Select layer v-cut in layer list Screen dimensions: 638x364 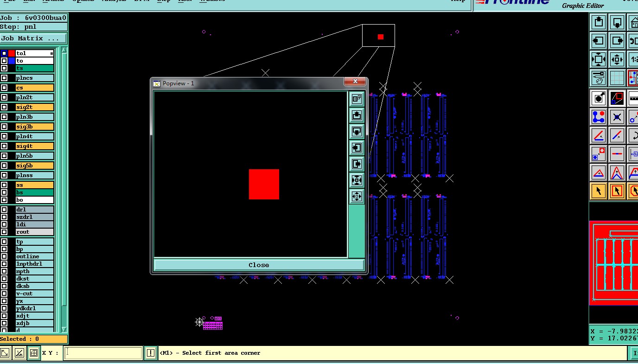35,294
